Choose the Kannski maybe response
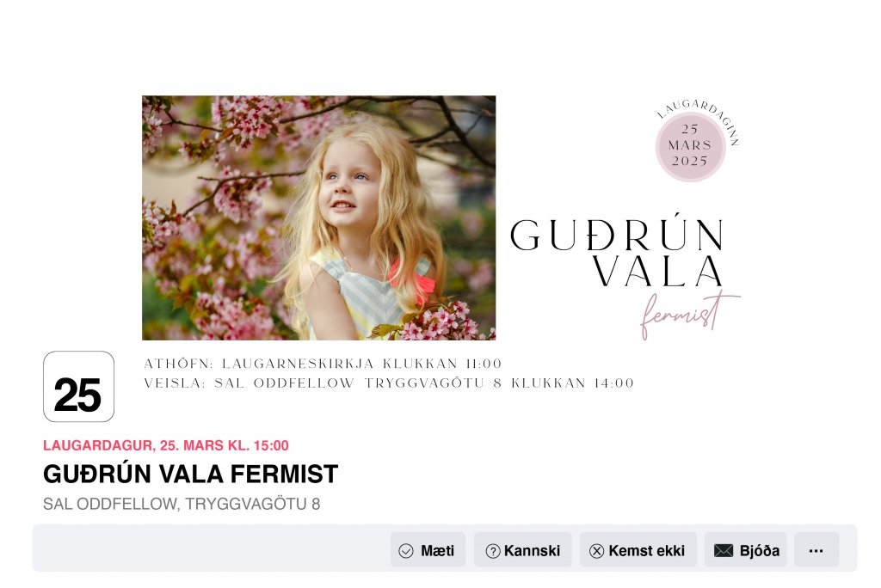This screenshot has width=881, height=588. click(522, 550)
